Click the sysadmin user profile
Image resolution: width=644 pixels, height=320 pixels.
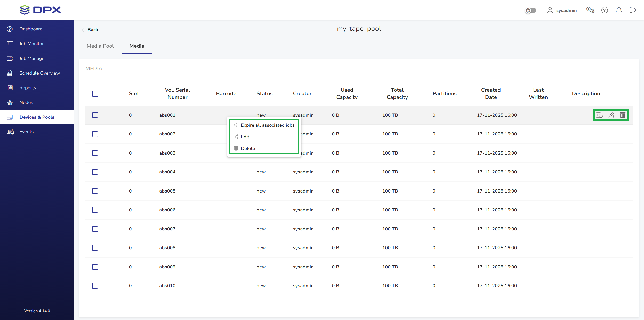pyautogui.click(x=562, y=10)
